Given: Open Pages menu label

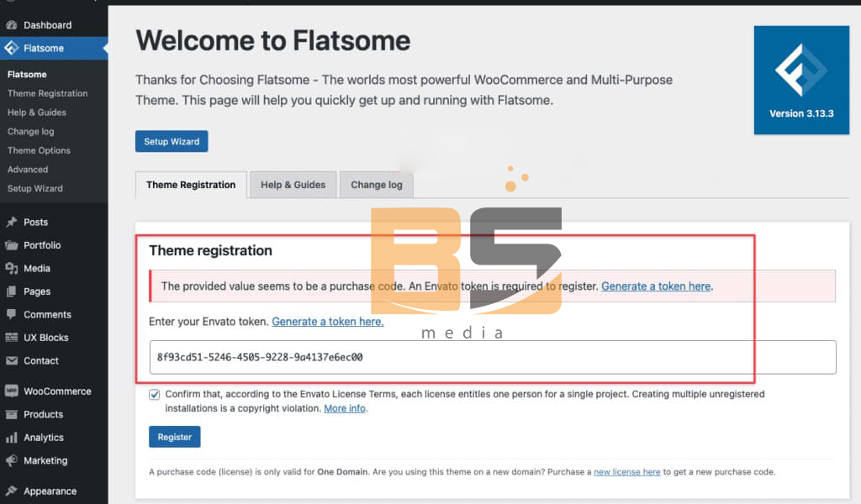Looking at the screenshot, I should 37,291.
